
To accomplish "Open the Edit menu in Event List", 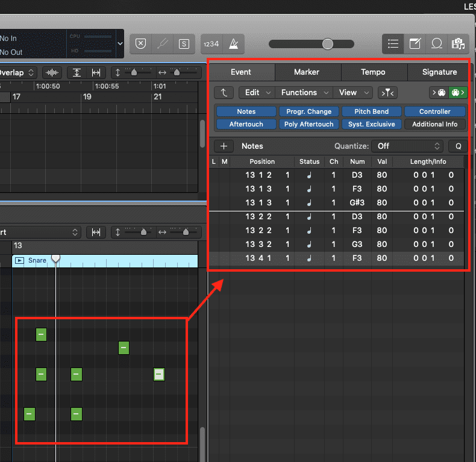I will 258,93.
